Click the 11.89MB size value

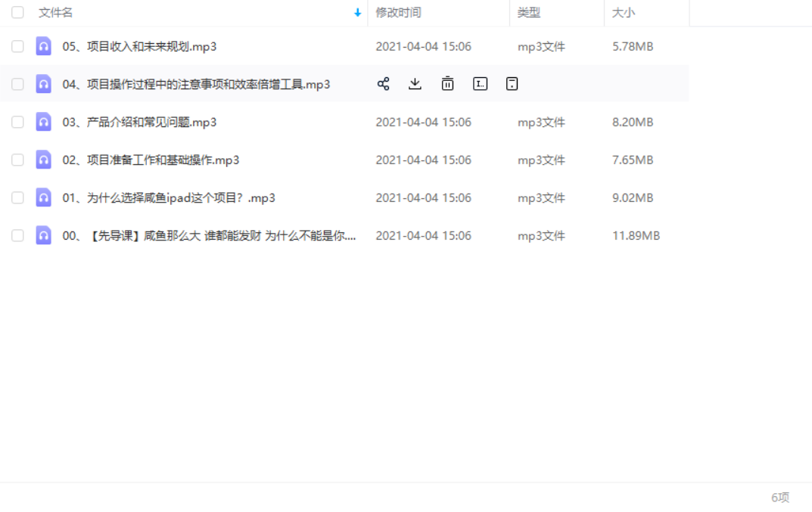[x=636, y=235]
